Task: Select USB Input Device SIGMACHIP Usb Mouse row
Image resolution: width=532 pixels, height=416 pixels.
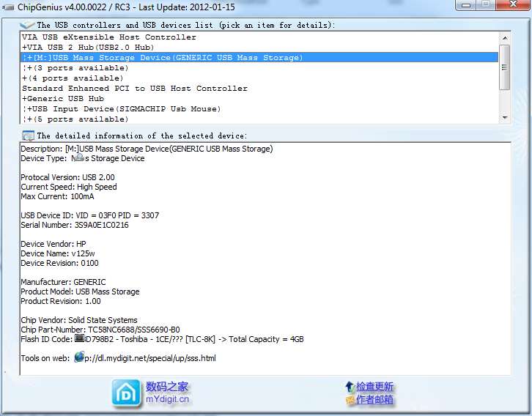Action: pos(259,109)
